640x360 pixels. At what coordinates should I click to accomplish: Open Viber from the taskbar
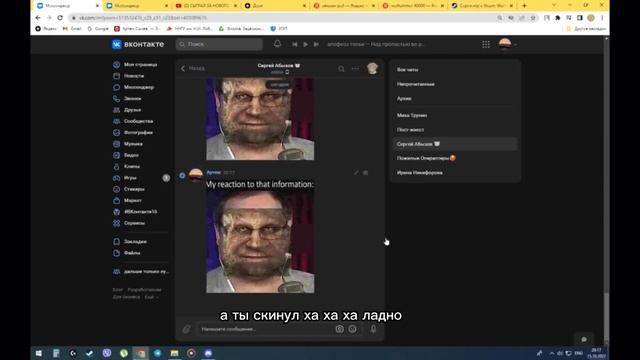[107, 353]
